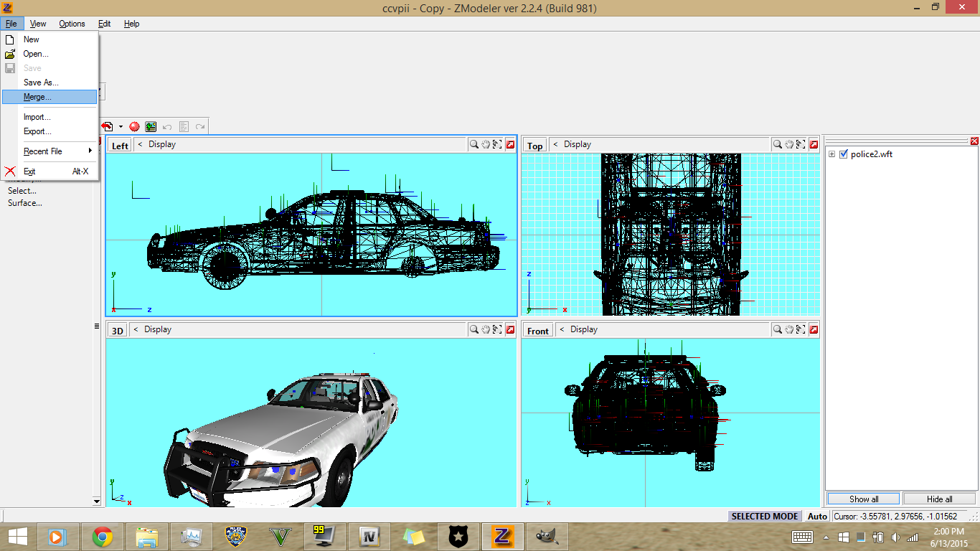Image resolution: width=980 pixels, height=551 pixels.
Task: Click zoom extents icon in 3D viewport
Action: pos(497,329)
